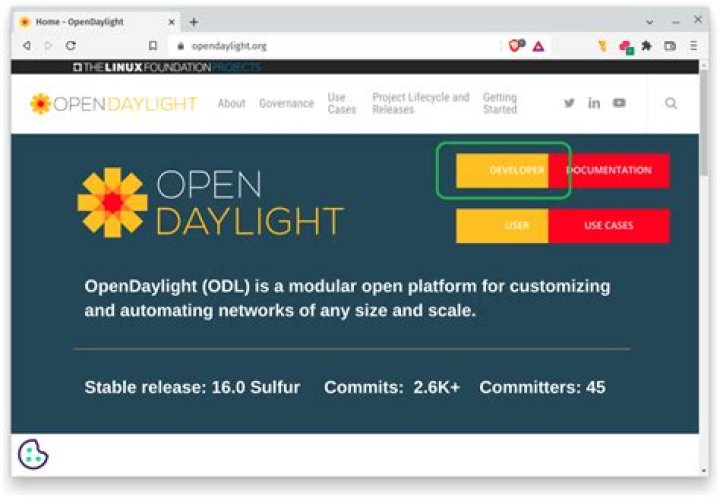
Task: Click the padlock site info icon
Action: click(x=180, y=46)
